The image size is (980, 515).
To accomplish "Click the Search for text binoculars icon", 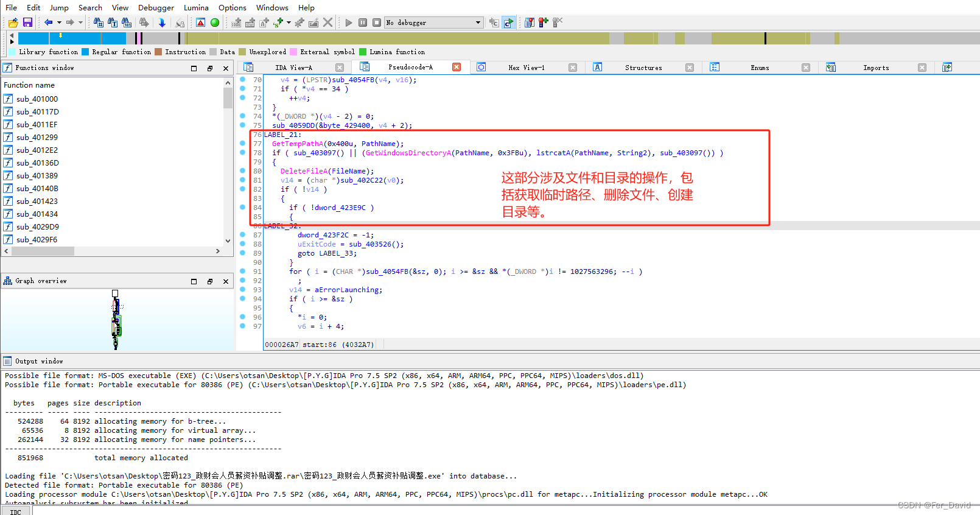I will click(x=113, y=23).
